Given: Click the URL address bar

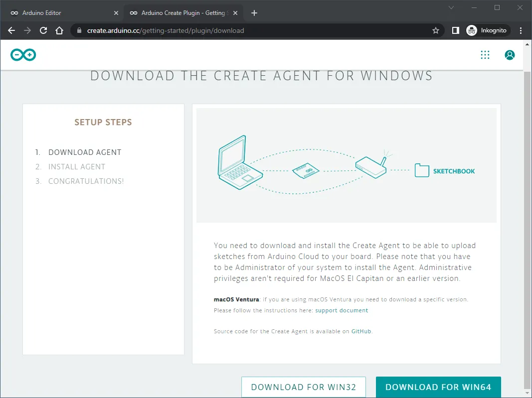Looking at the screenshot, I should click(x=249, y=30).
